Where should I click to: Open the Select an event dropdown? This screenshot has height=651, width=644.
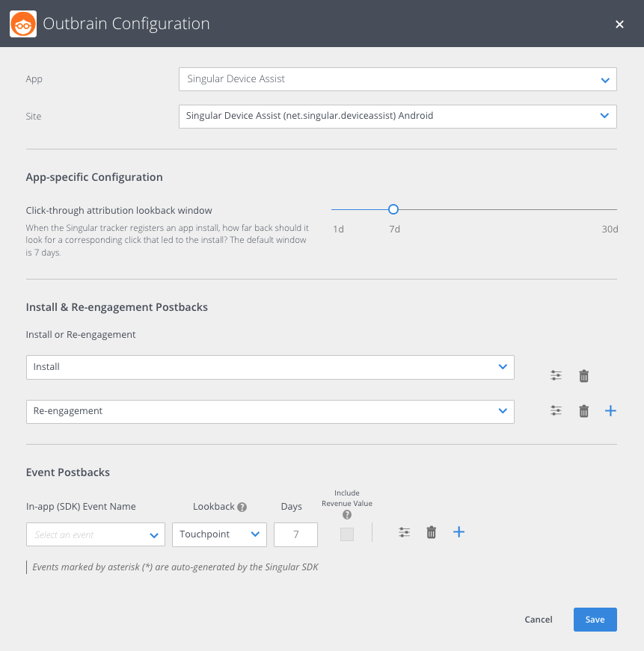[96, 534]
